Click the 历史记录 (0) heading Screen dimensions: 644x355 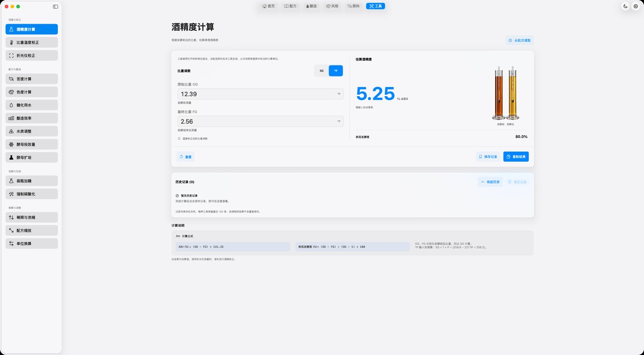click(x=185, y=182)
